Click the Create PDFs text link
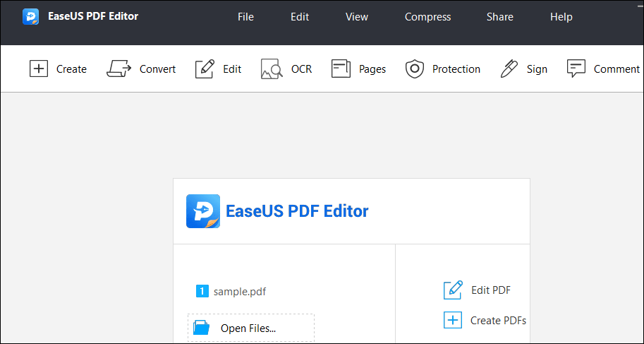Screen dimensions: 644x344 coord(498,320)
